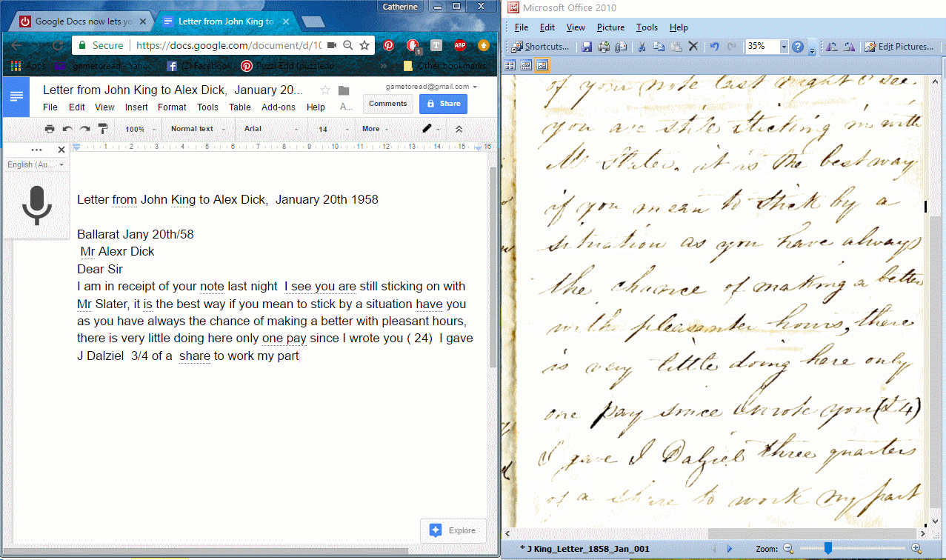Switch to Filmstrip view
Viewport: 946px width, 560px height.
pyautogui.click(x=526, y=65)
